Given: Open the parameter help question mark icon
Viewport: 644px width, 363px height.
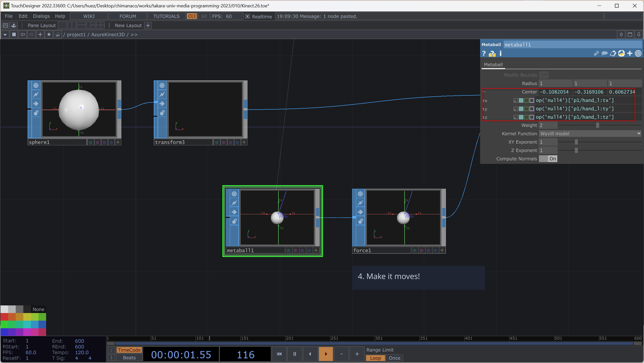Looking at the screenshot, I should click(x=484, y=54).
